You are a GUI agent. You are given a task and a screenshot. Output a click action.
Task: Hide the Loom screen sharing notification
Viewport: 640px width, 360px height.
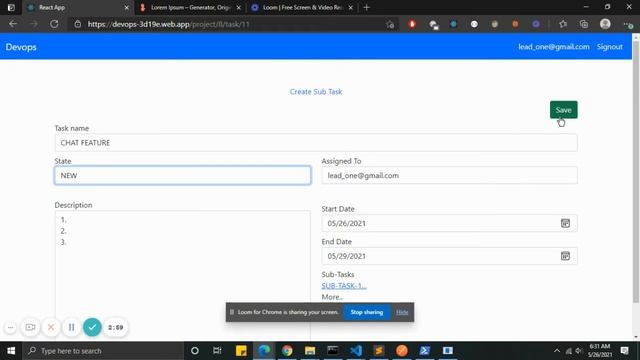402,312
